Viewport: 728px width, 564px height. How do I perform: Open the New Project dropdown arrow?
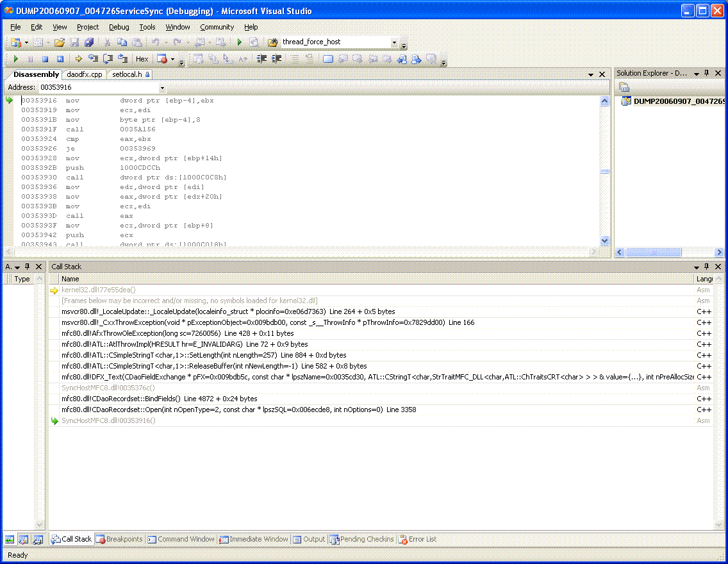[x=26, y=43]
